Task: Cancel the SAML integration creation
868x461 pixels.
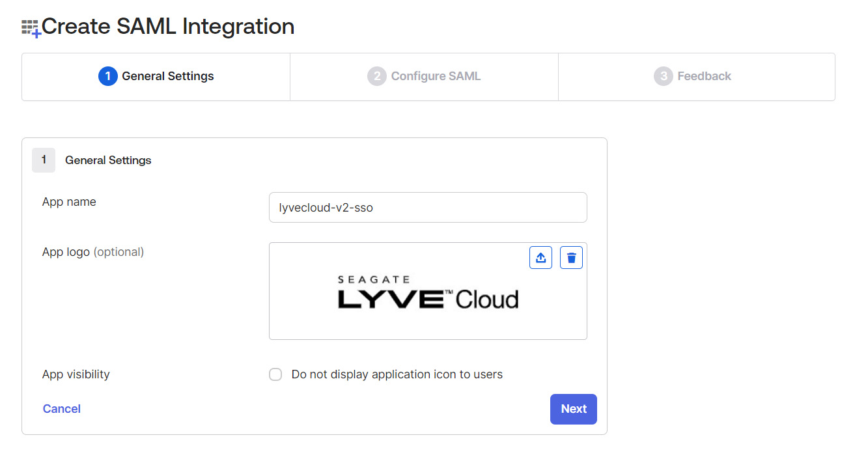Action: coord(61,408)
